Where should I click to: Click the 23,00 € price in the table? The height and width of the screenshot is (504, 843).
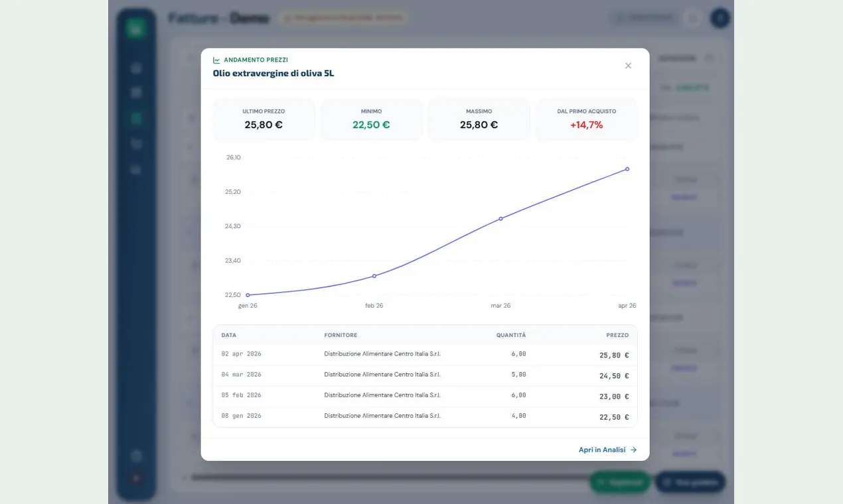click(614, 397)
